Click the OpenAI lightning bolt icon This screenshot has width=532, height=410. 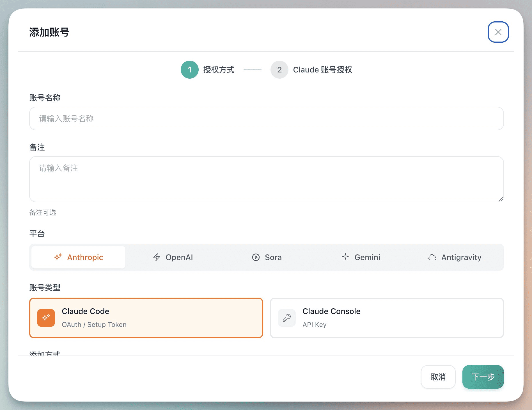pyautogui.click(x=157, y=257)
